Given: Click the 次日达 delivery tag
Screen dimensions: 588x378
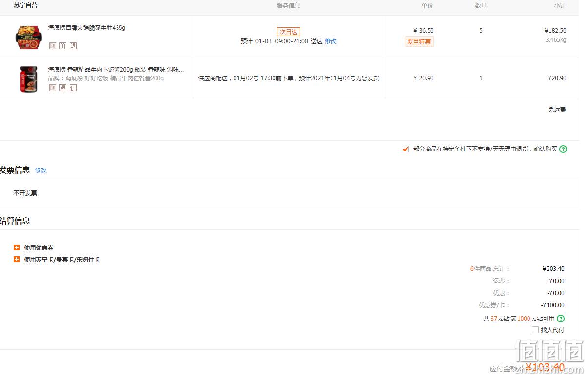Looking at the screenshot, I should pyautogui.click(x=289, y=32).
